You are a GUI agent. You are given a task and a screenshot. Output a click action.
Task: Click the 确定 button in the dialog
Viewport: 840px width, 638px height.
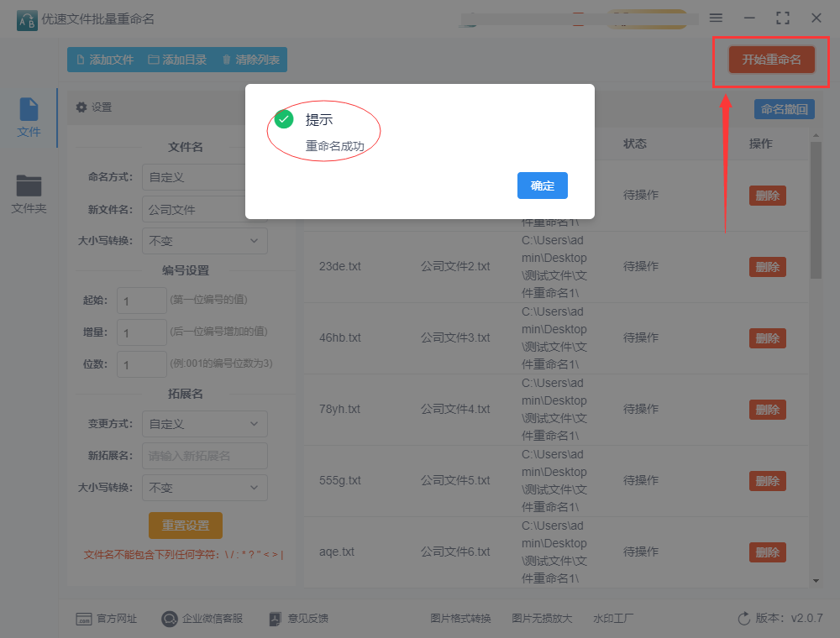pos(542,186)
